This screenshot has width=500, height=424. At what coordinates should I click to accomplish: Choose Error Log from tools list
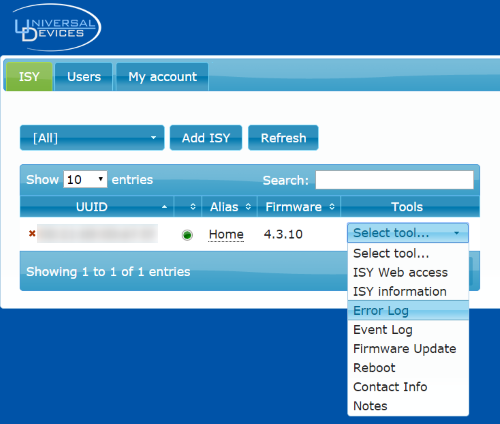click(408, 310)
